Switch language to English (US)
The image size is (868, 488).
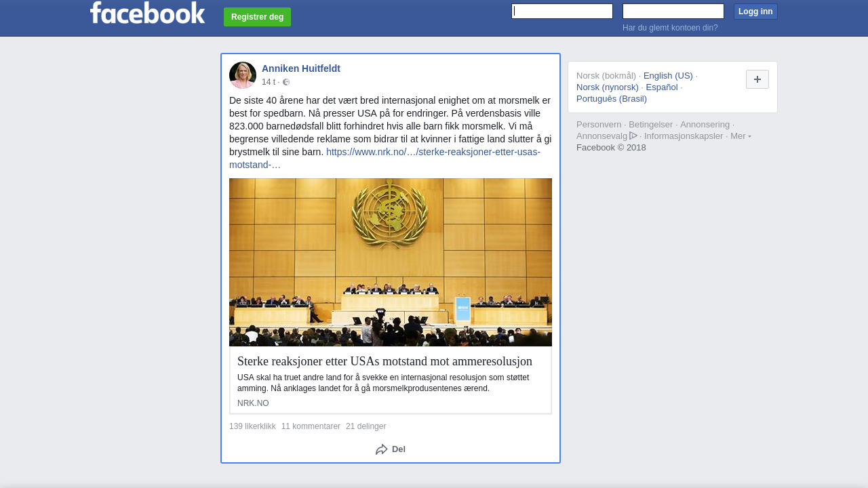coord(668,75)
